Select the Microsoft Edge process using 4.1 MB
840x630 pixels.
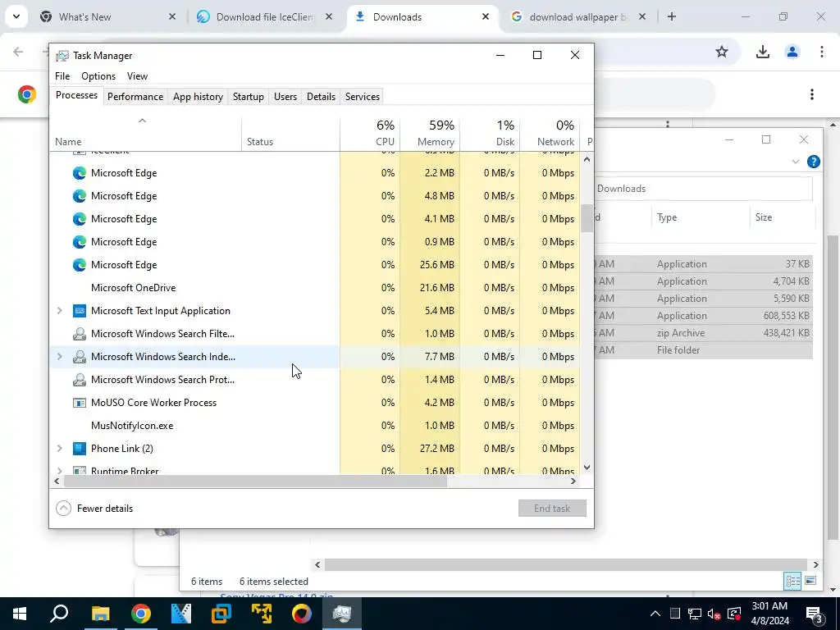(315, 219)
